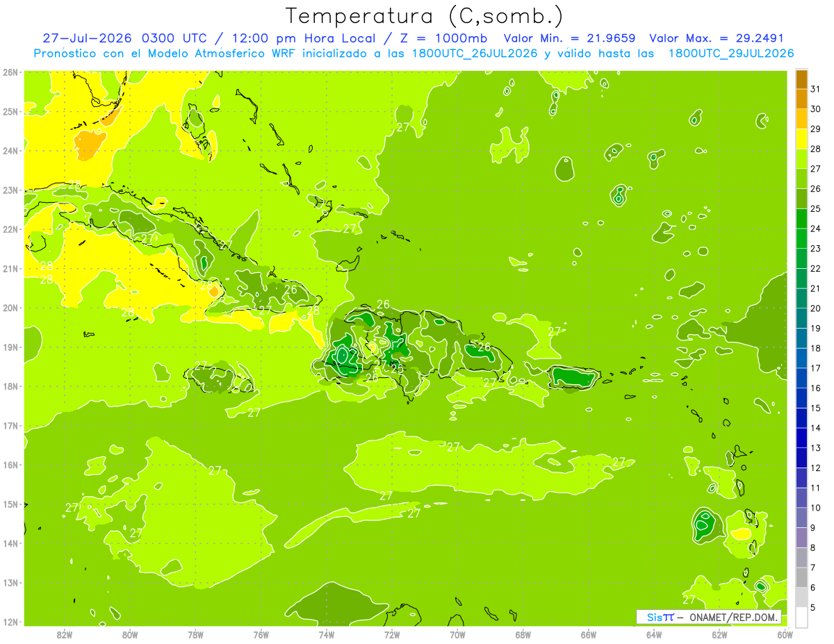Click the 68W longitude axis label
Image resolution: width=834 pixels, height=644 pixels.
click(523, 634)
